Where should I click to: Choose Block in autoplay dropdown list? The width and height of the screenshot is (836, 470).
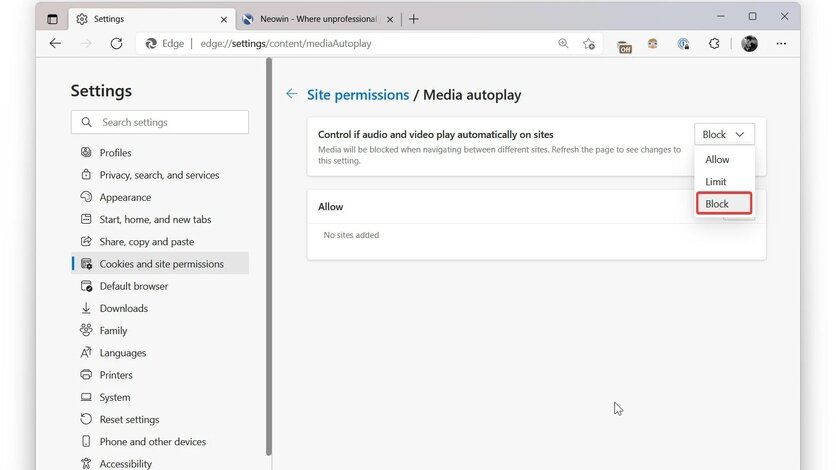tap(724, 204)
